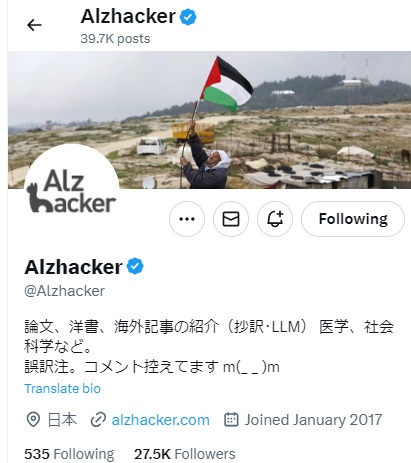The width and height of the screenshot is (411, 463).
Task: View the Palestinian flag banner image
Action: pyautogui.click(x=209, y=120)
